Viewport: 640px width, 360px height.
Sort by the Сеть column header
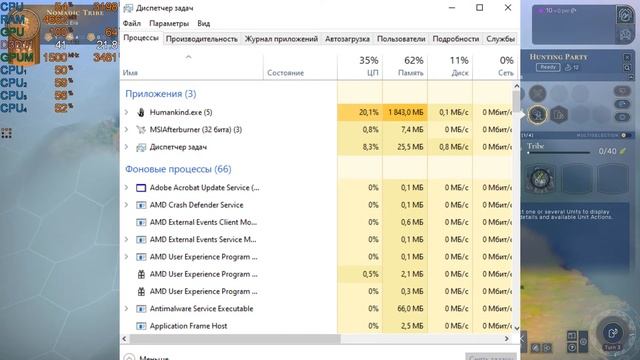[495, 67]
